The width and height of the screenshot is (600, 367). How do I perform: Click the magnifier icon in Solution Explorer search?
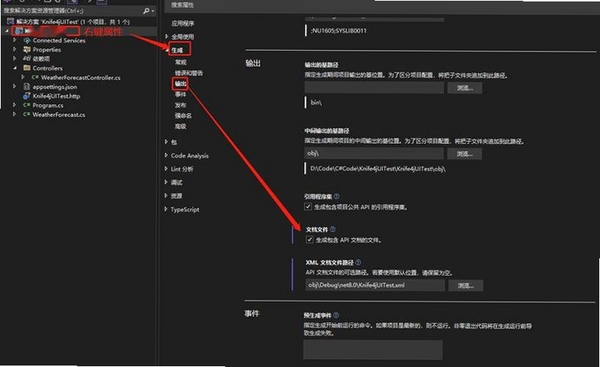pos(146,11)
